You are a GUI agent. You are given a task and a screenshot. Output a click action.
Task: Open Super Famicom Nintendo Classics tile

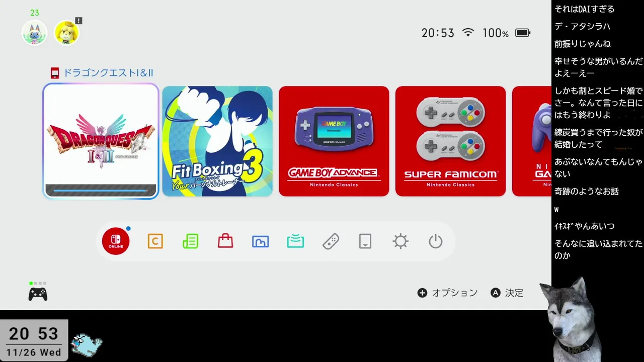pyautogui.click(x=450, y=141)
